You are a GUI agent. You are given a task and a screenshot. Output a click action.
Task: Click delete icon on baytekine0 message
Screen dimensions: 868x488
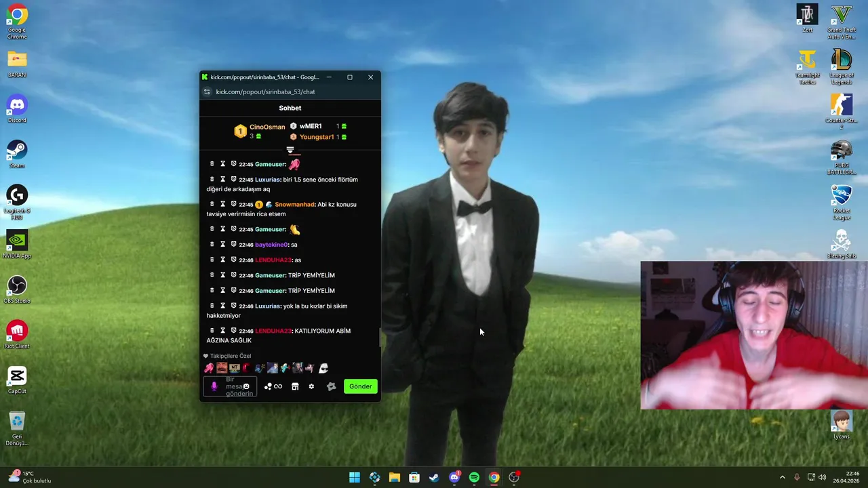(x=212, y=244)
